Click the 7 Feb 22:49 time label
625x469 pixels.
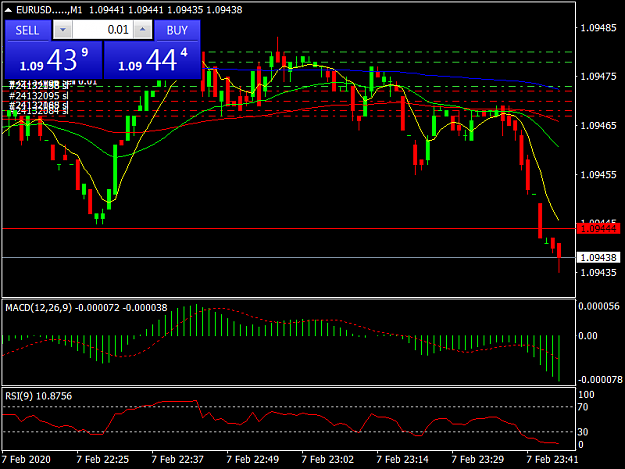click(x=253, y=459)
